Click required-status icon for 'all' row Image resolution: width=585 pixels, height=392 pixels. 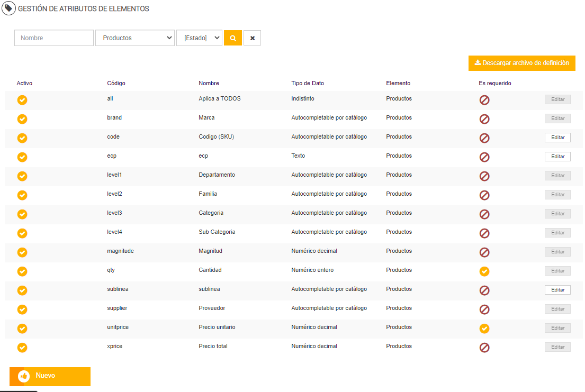coord(484,100)
